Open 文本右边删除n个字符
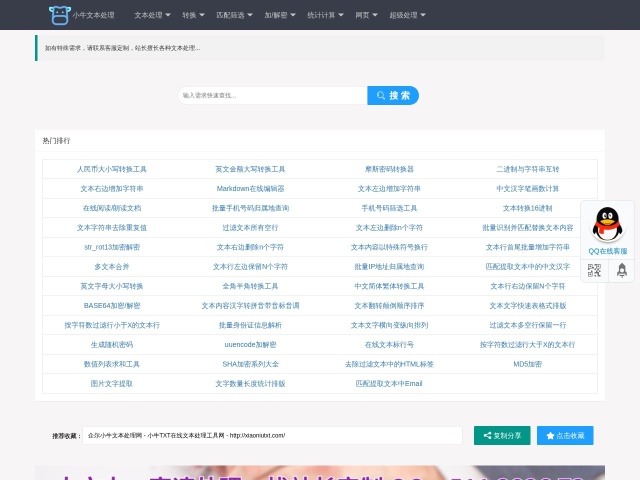The image size is (640, 480). point(250,247)
